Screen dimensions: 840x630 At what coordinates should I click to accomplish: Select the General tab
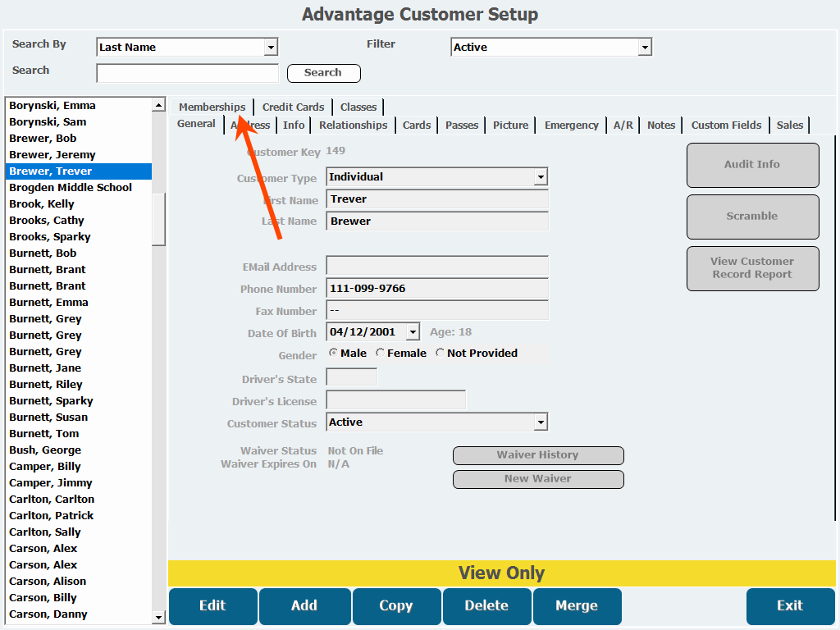pyautogui.click(x=196, y=125)
